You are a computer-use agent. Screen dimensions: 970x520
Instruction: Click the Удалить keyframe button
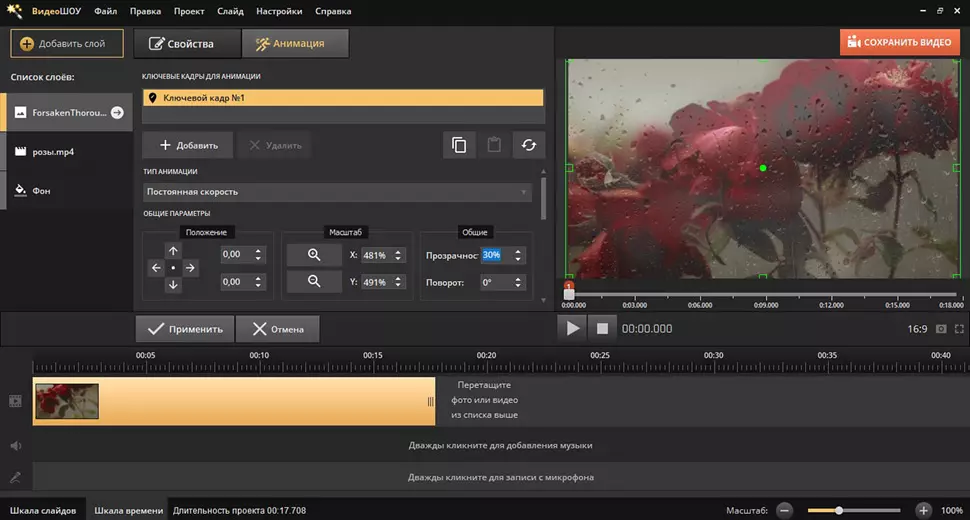coord(275,145)
